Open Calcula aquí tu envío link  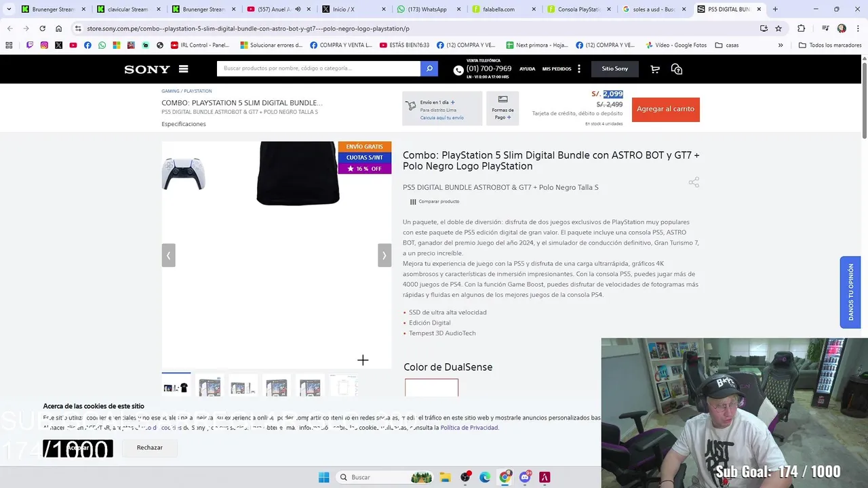[x=441, y=118]
